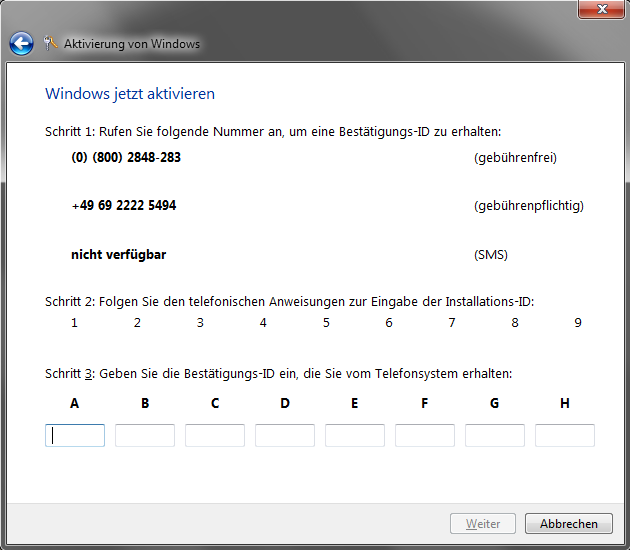Click the 'Schritt 1' instruction line
The image size is (630, 550).
273,132
